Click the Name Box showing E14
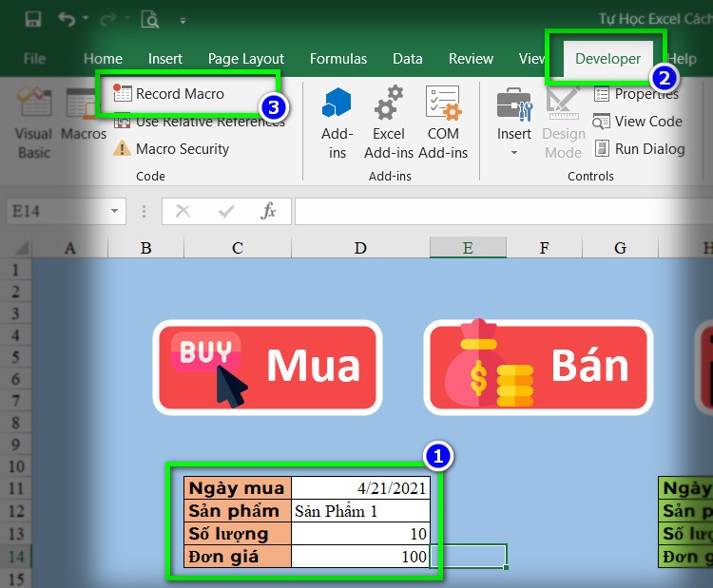This screenshot has width=713, height=588. (x=57, y=211)
